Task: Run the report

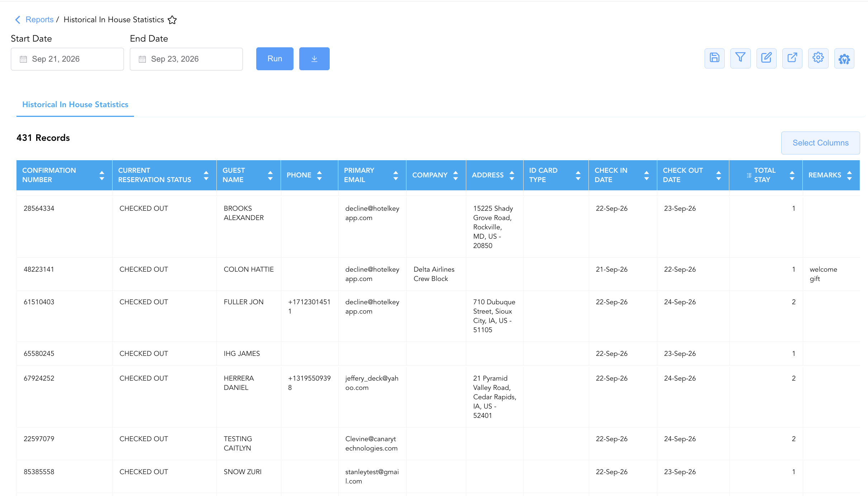Action: 275,59
